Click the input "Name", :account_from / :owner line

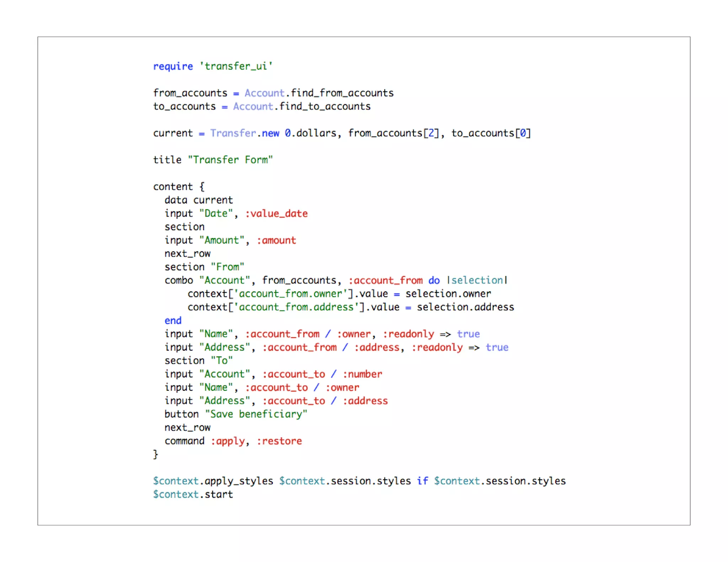click(x=322, y=334)
